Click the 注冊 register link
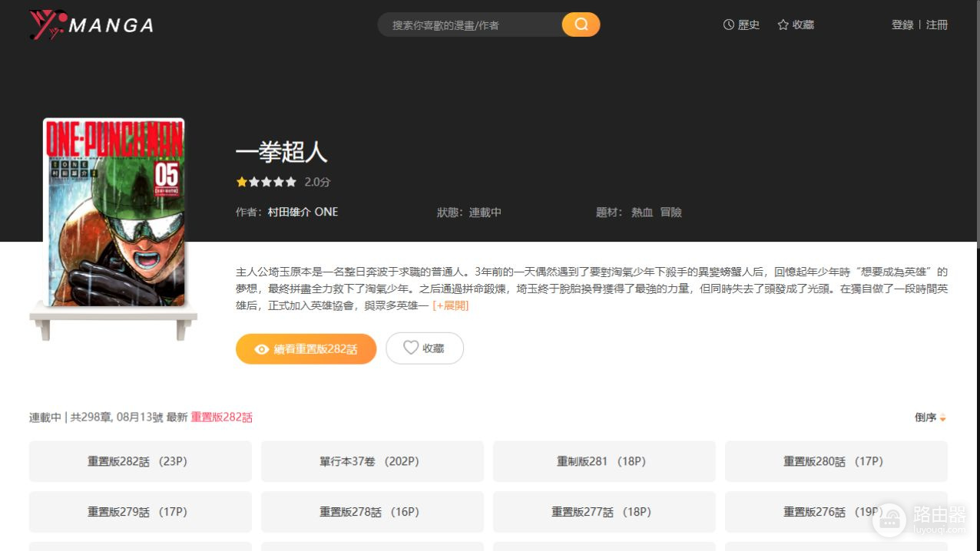980x551 pixels. pos(937,25)
